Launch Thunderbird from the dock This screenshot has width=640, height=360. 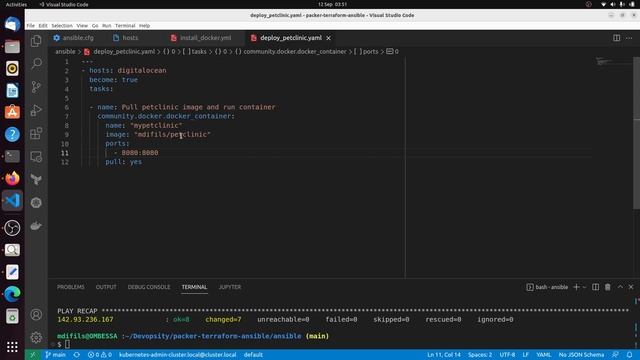pyautogui.click(x=12, y=24)
